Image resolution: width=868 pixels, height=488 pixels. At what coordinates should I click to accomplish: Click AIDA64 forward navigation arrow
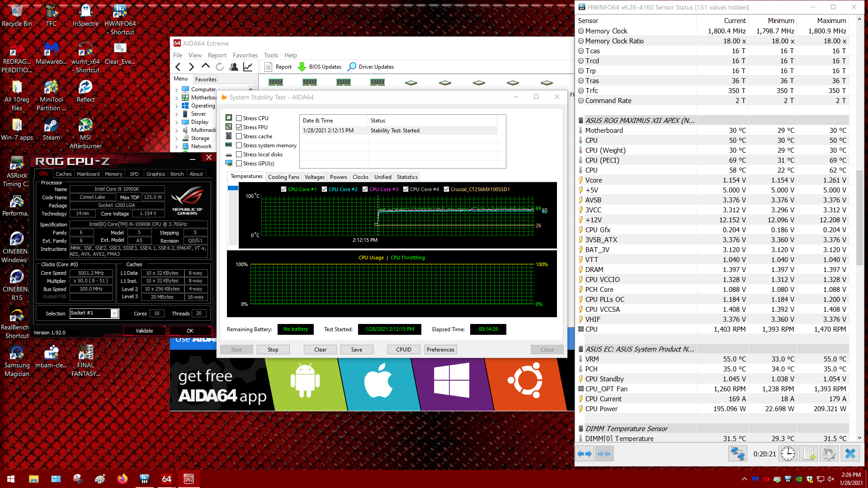click(x=192, y=67)
